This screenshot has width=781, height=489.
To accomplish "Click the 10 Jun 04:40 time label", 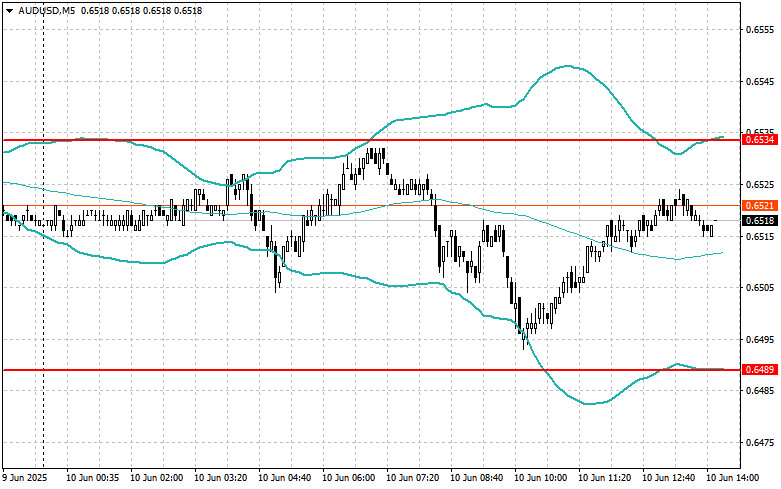I will tap(284, 478).
